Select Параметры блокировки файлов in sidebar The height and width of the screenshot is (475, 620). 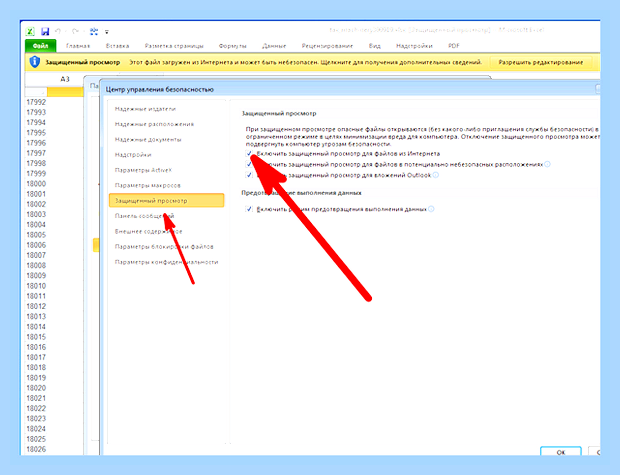[x=164, y=247]
